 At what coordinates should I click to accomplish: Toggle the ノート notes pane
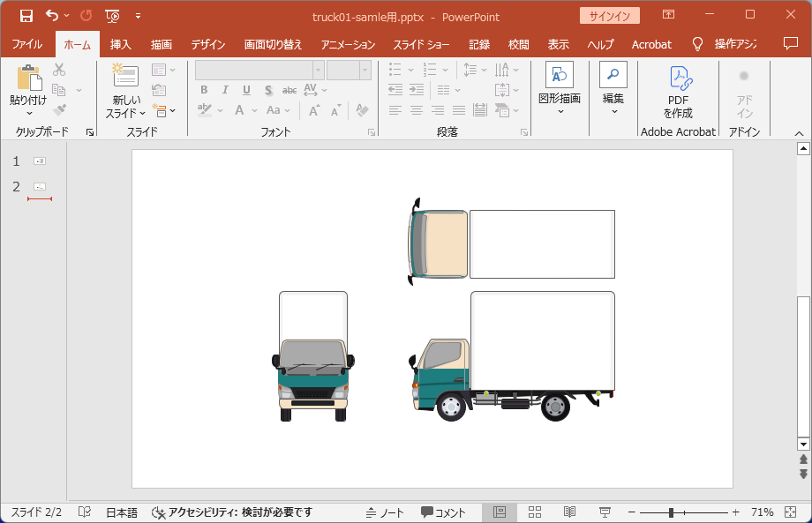384,512
